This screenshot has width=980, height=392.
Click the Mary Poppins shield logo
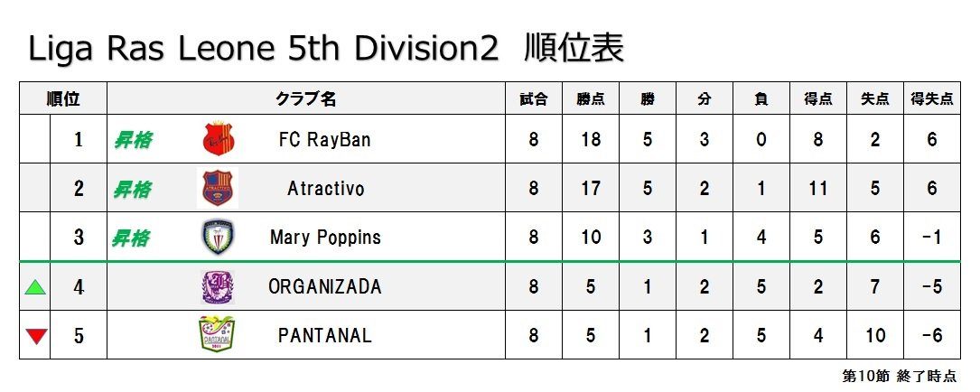tap(218, 237)
